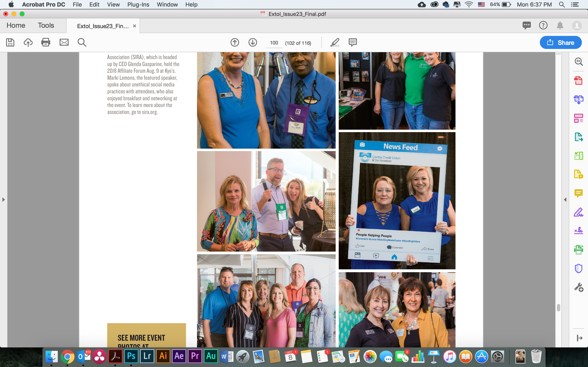Print the document using printer icon
The width and height of the screenshot is (588, 367).
(46, 42)
